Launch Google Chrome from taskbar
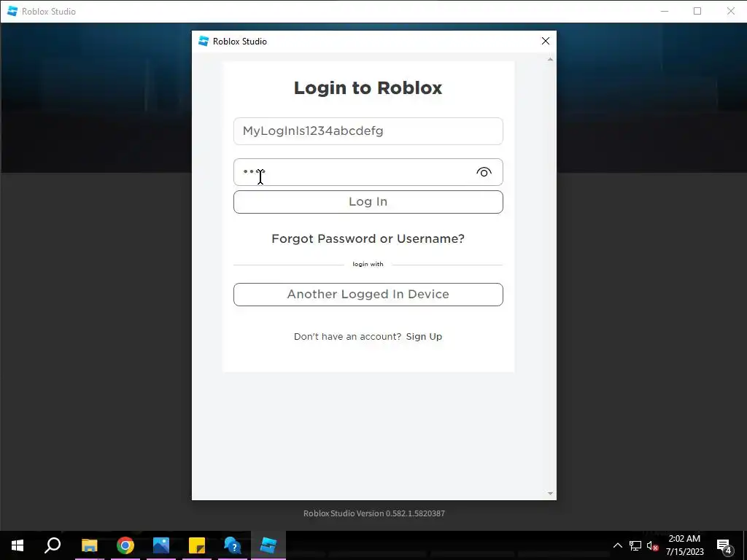This screenshot has width=747, height=560. tap(125, 545)
